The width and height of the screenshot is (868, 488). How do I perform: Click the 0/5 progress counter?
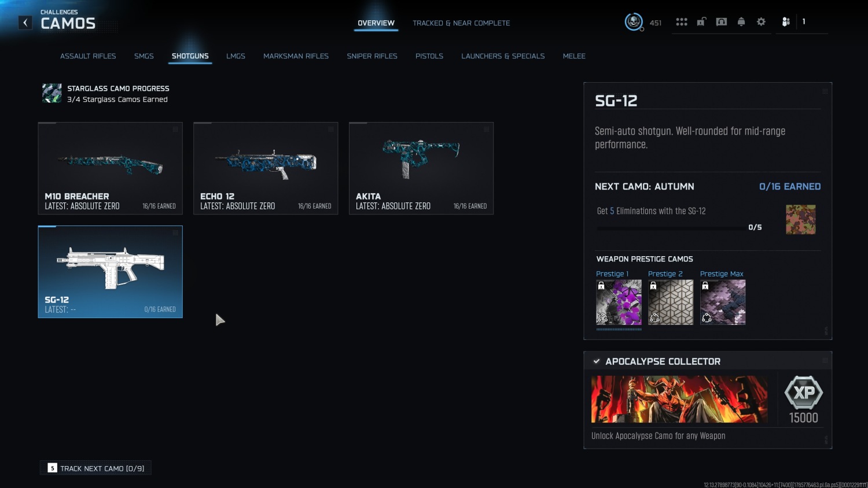(755, 227)
